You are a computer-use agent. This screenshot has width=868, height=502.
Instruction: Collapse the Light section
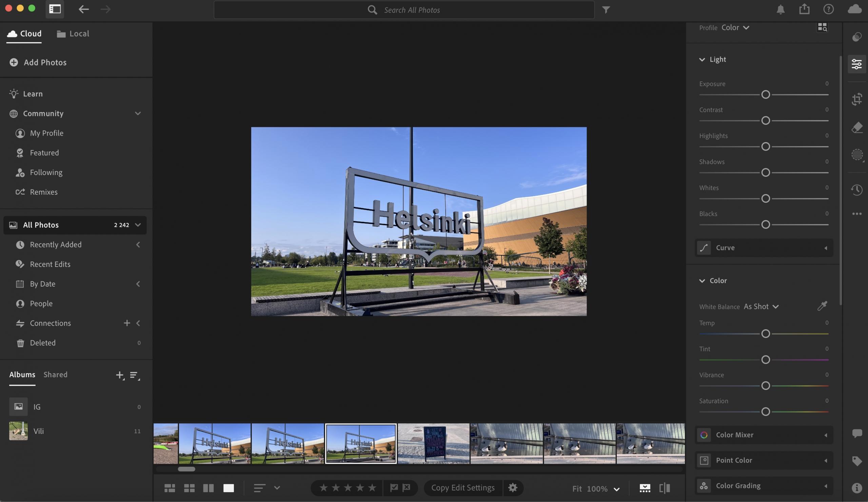702,59
